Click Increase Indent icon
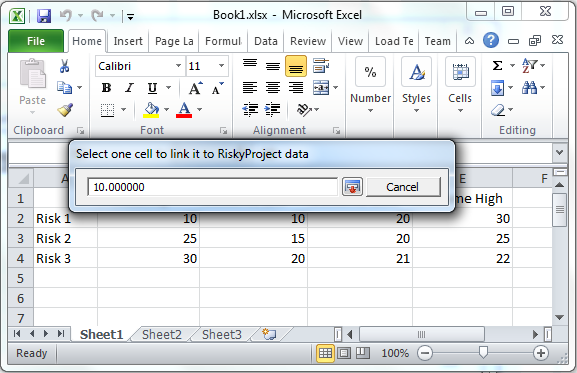Viewport: 577px width, 373px height. pos(272,110)
